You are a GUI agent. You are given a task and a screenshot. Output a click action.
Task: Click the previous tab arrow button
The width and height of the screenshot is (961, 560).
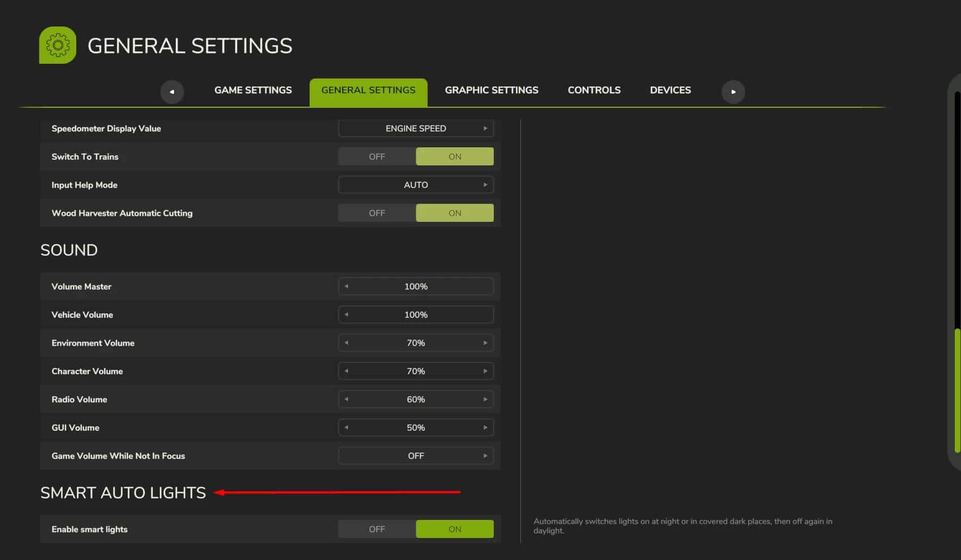coord(172,91)
